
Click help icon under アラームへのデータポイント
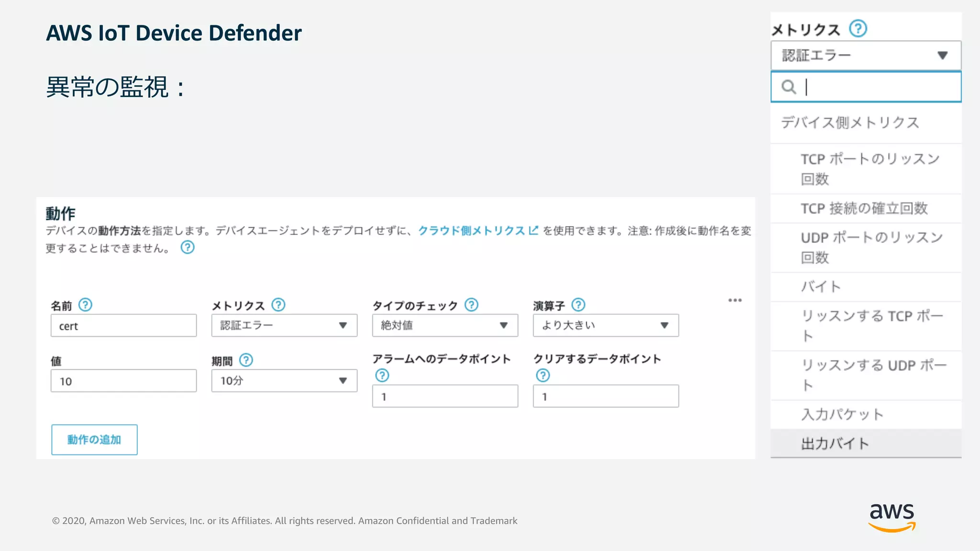(x=382, y=375)
